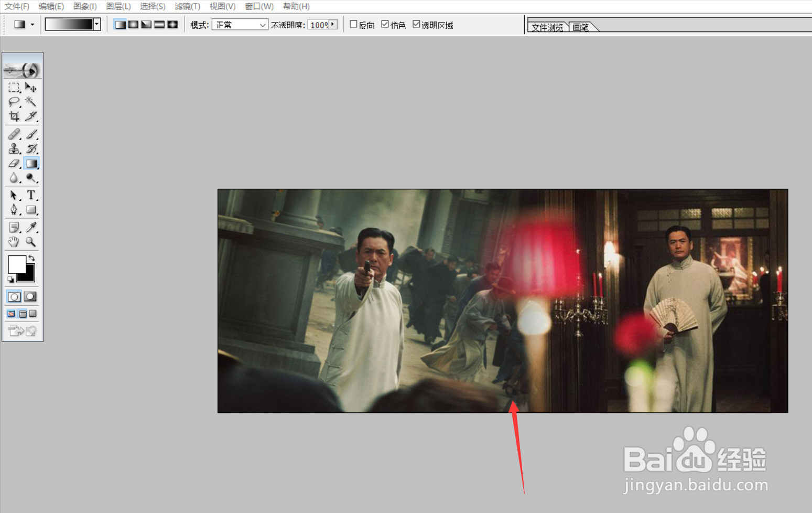
Task: Open the 帮助(H) menu
Action: coord(296,6)
